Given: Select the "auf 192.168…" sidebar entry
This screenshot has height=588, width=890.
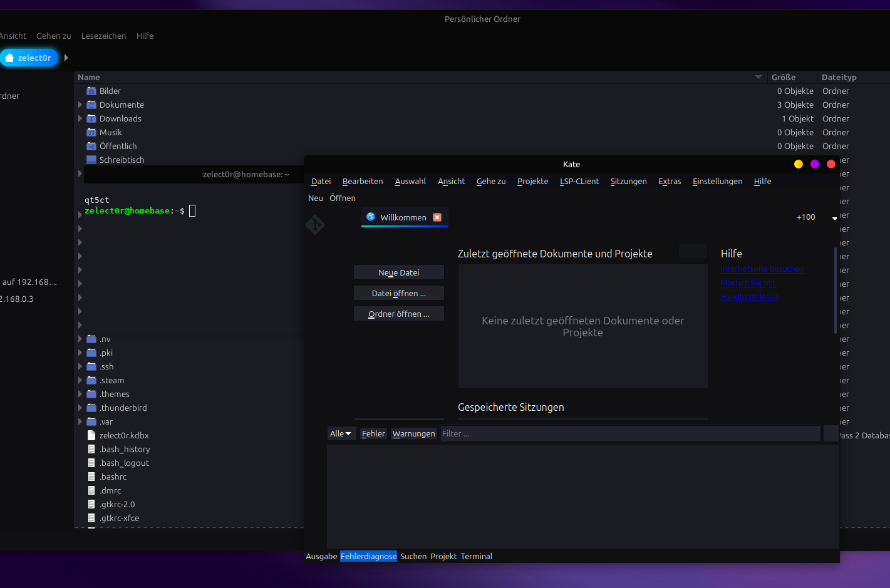Looking at the screenshot, I should click(x=29, y=282).
